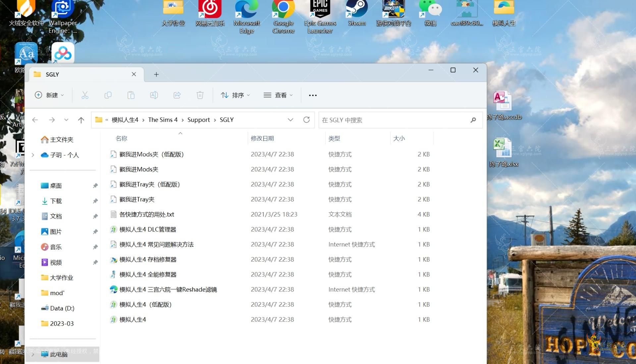Expand 子玥 - 个人 tree node

(33, 155)
